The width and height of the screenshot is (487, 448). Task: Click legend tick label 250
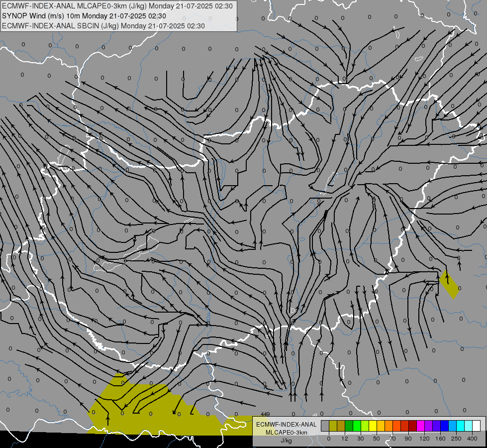click(x=456, y=439)
